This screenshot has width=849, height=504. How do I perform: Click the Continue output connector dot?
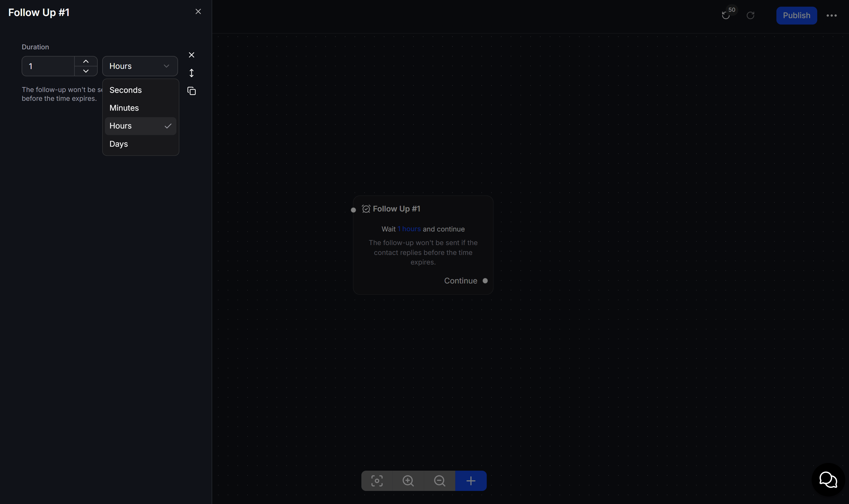click(485, 281)
